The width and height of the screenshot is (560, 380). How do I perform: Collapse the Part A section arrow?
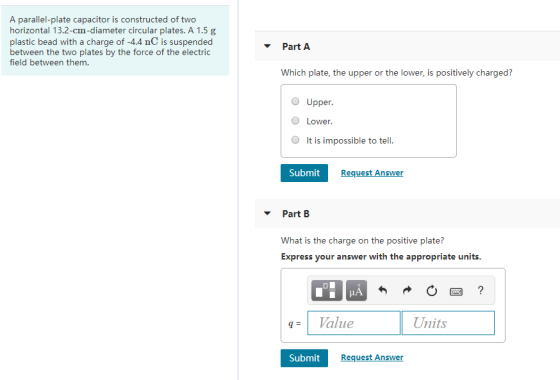(267, 46)
